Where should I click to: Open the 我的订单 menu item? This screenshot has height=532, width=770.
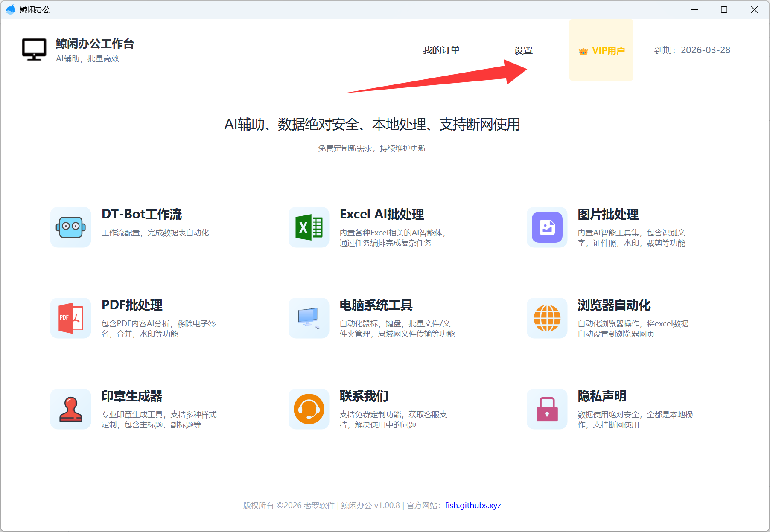(441, 50)
